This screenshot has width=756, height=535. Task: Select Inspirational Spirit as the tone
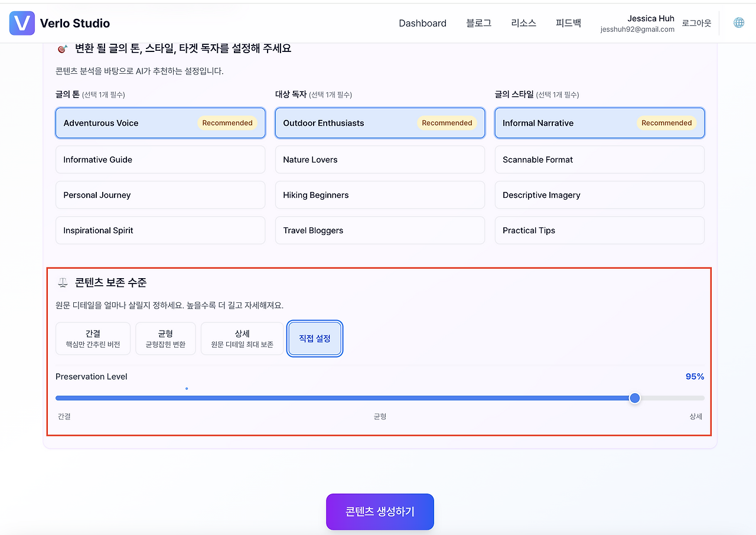coord(159,230)
